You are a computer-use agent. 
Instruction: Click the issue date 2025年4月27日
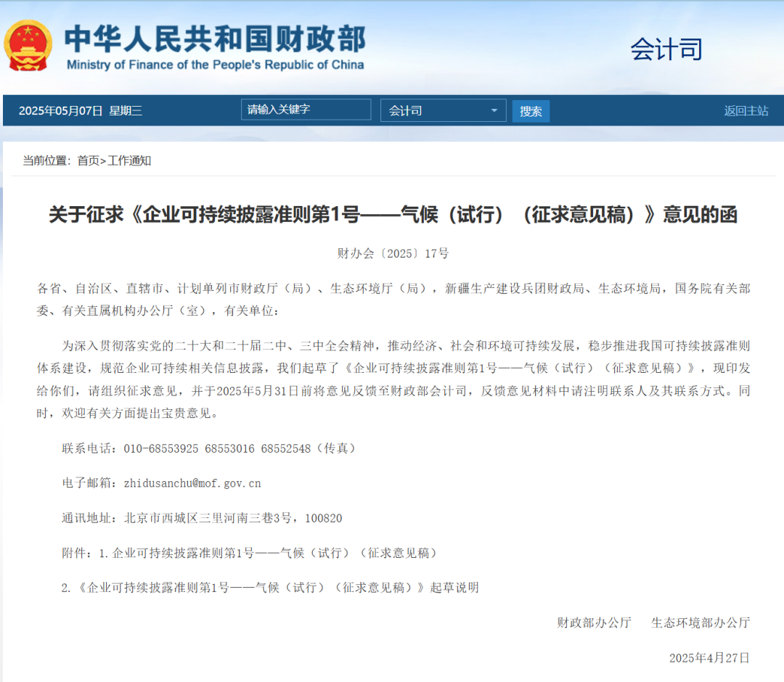pos(709,657)
